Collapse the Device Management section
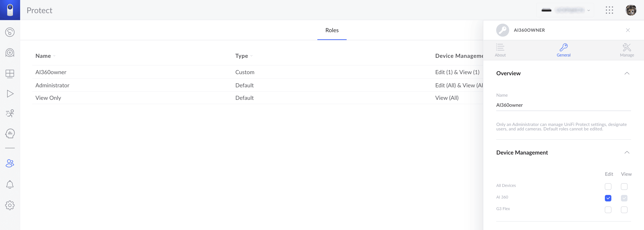 click(627, 153)
